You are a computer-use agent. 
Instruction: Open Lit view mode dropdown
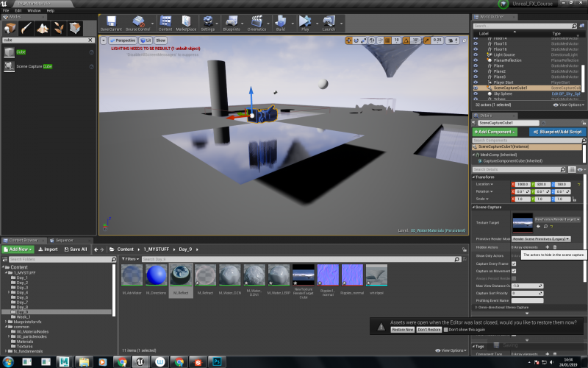coord(146,40)
